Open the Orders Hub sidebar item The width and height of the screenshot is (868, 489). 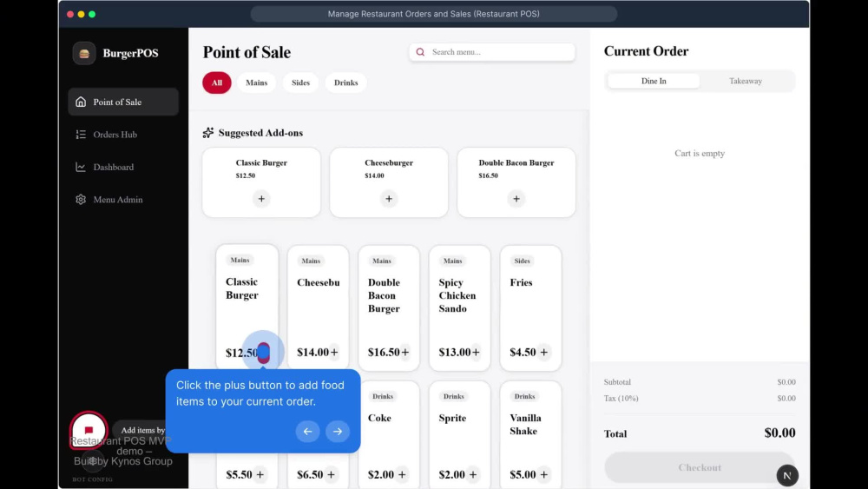123,135
